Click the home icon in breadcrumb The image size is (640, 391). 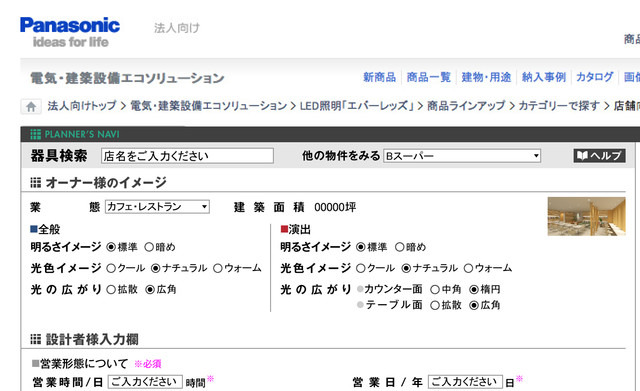[31, 107]
